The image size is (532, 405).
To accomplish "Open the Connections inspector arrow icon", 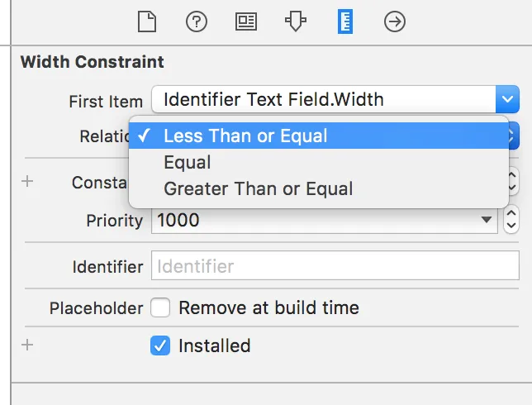I will [x=395, y=22].
